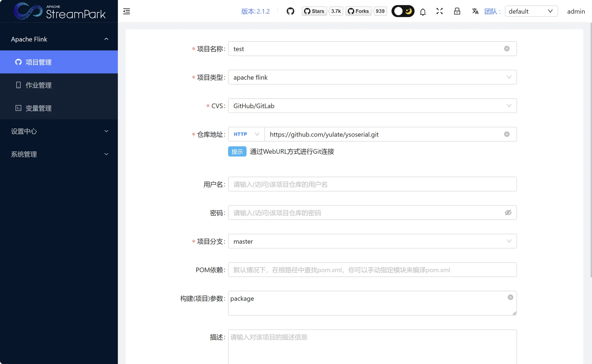Enter fullscreen mode icon
The image size is (592, 364).
[x=439, y=11]
